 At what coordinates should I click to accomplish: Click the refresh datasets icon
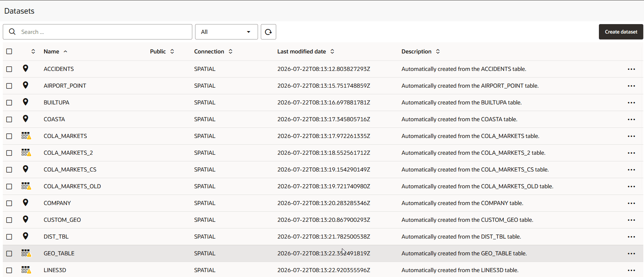[268, 32]
